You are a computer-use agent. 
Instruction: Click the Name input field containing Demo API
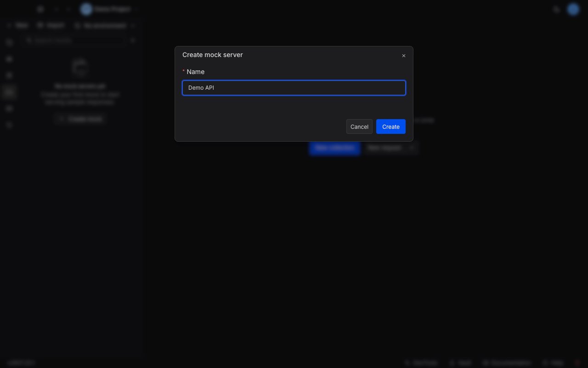click(x=294, y=88)
